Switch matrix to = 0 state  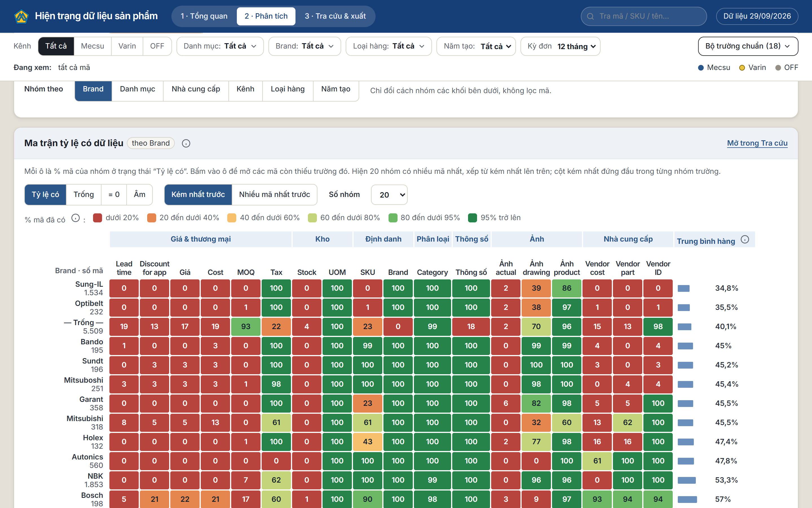pyautogui.click(x=114, y=194)
